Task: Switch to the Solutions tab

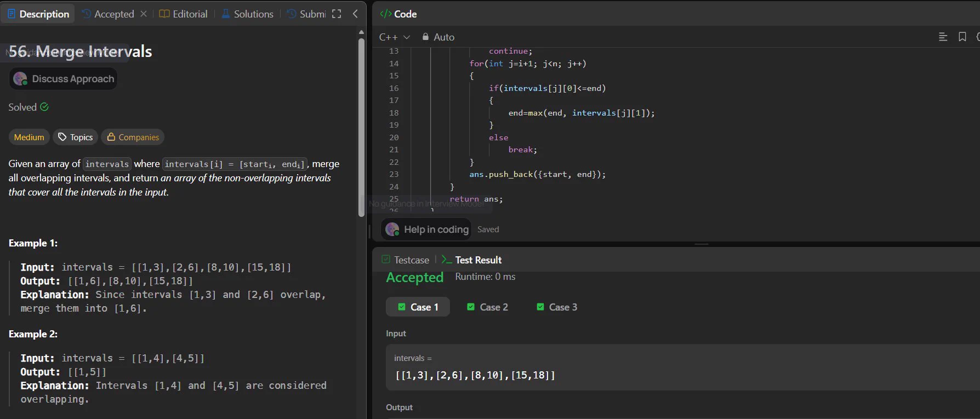Action: (247, 14)
